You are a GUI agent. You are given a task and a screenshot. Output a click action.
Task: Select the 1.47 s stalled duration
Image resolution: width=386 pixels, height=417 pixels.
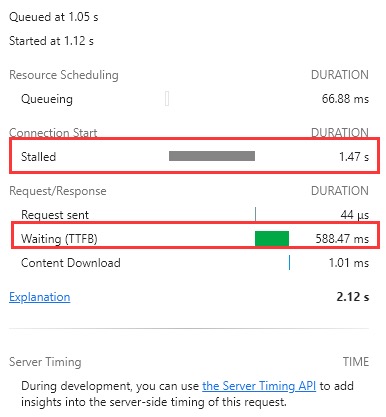tap(354, 156)
